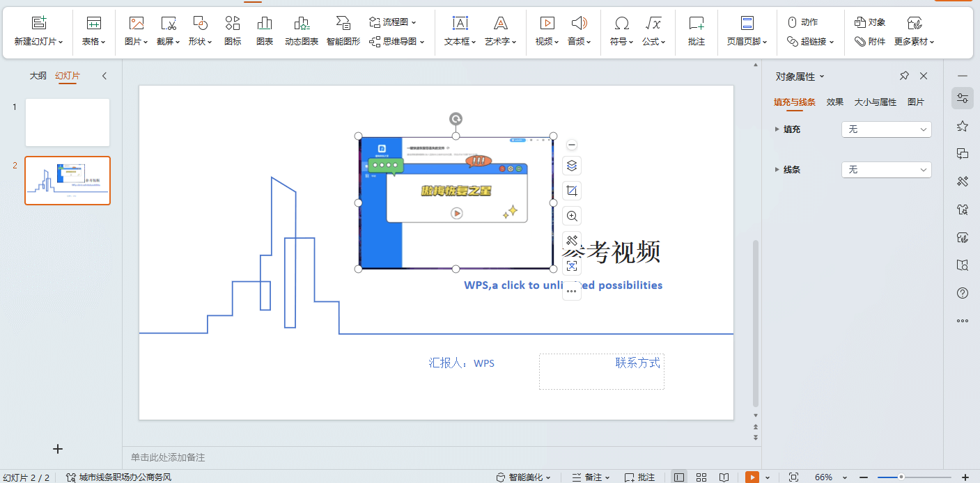Select slide 1 thumbnail in the slide panel
Screen dimensions: 980x483
click(67, 122)
